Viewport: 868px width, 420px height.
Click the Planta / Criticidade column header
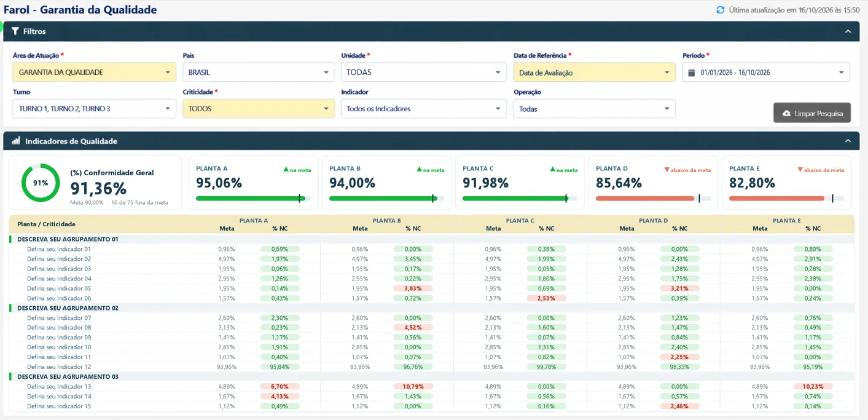(x=46, y=224)
